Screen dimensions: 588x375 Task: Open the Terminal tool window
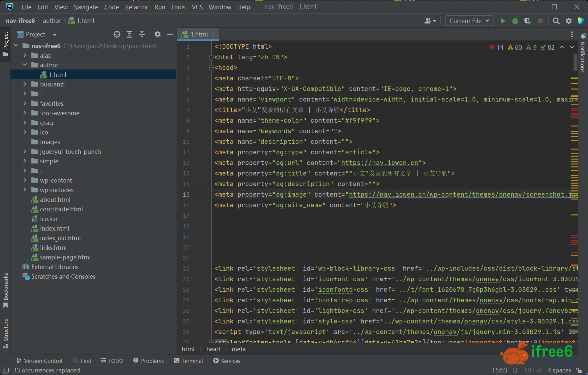point(188,361)
